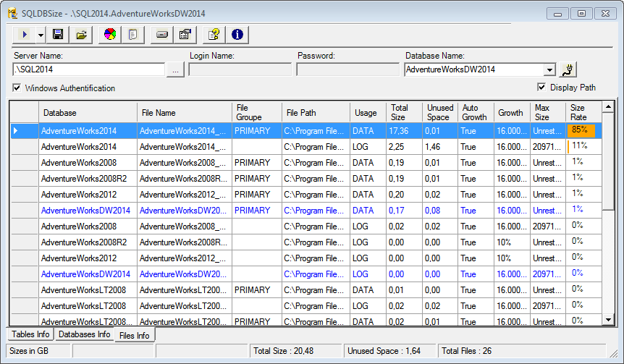Screen dimensions: 624x364
Task: Select the Files Info tab
Action: click(135, 335)
